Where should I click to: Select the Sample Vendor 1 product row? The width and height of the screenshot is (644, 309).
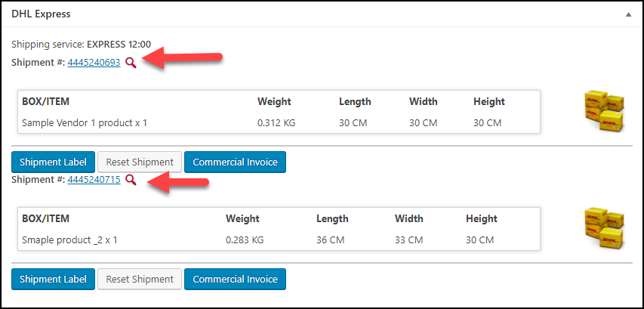[x=279, y=123]
